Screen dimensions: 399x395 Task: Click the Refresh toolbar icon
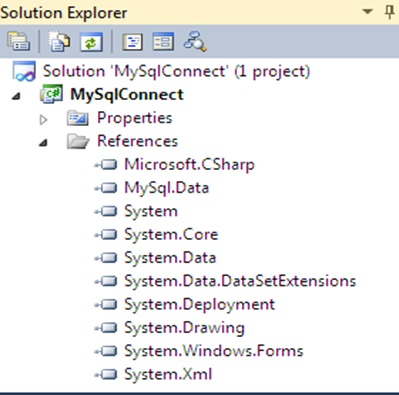click(91, 42)
